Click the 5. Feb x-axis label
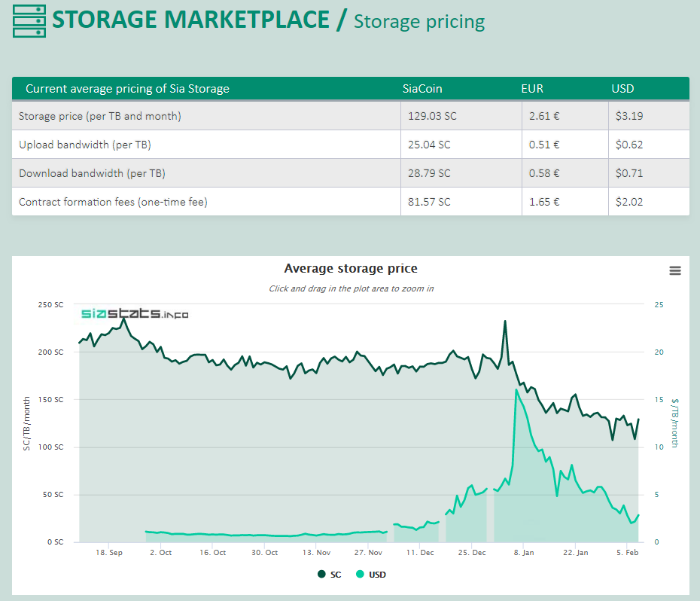 627,553
